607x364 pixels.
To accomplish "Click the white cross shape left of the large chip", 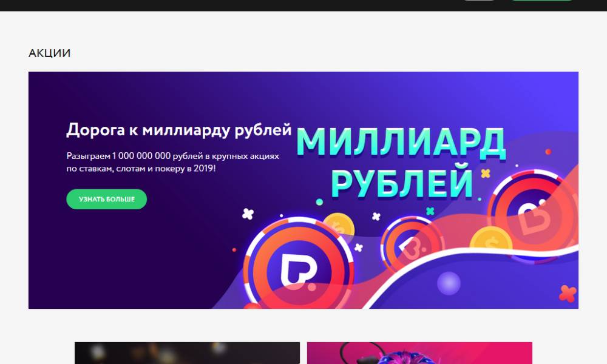I will [x=248, y=214].
